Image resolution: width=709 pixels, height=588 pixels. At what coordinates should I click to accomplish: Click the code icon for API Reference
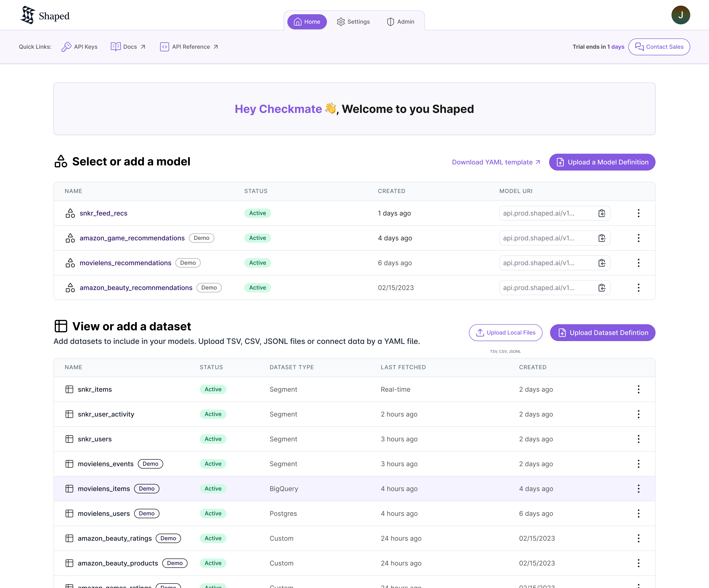[x=164, y=47]
